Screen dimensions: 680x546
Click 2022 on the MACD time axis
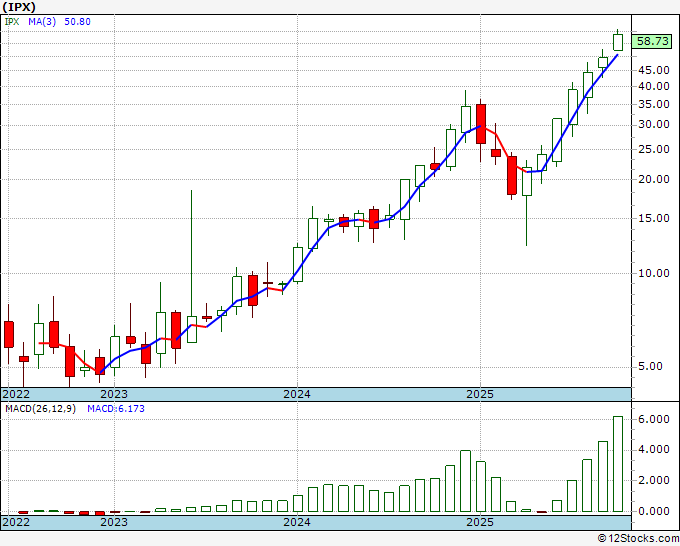click(16, 522)
